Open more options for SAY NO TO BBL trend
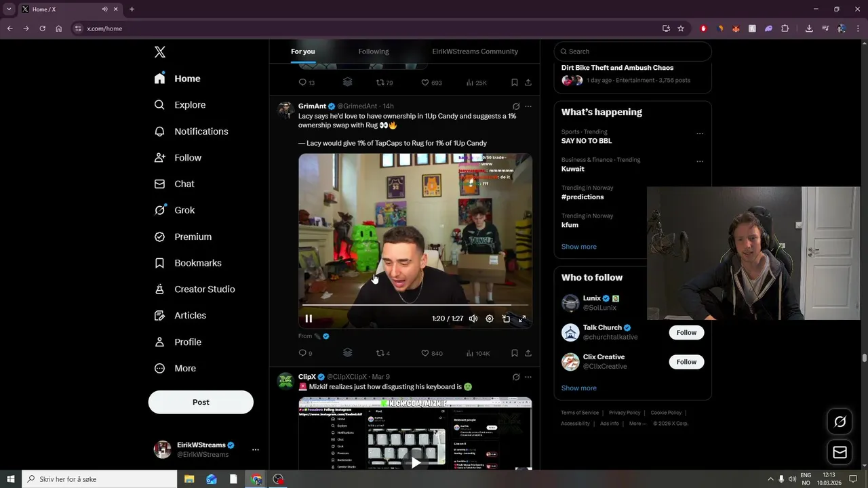Screen dimensions: 868x488 (700, 134)
